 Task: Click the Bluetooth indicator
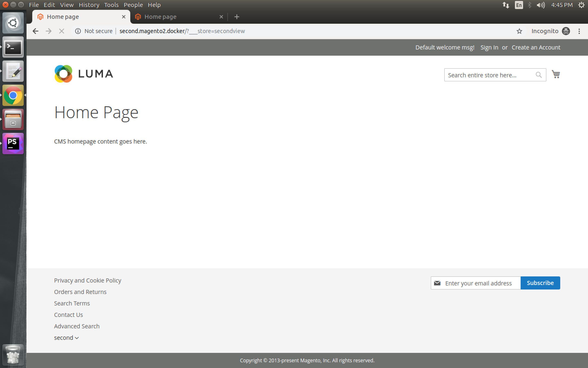pos(530,5)
